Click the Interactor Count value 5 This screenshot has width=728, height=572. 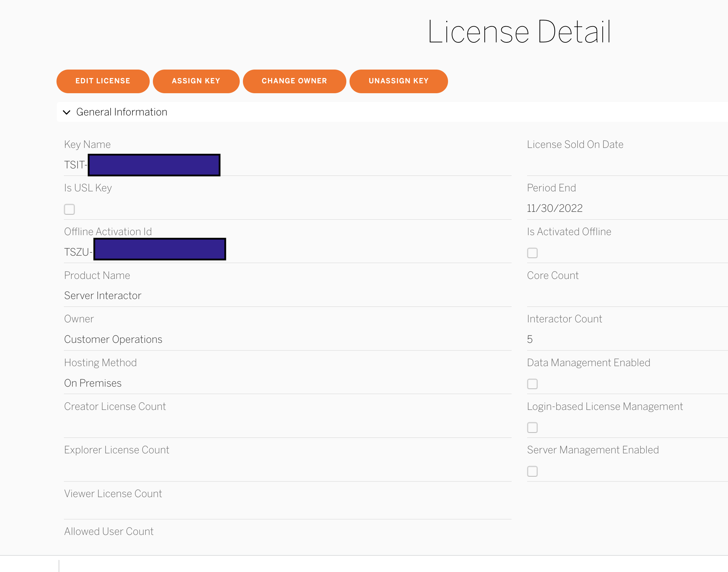pos(530,339)
